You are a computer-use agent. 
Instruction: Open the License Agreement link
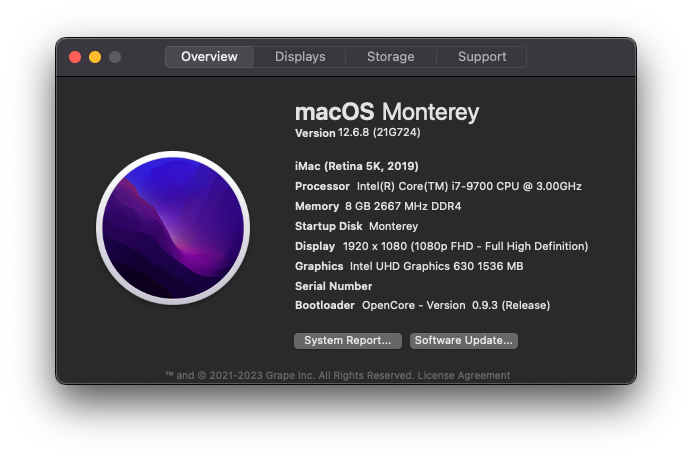pyautogui.click(x=464, y=375)
